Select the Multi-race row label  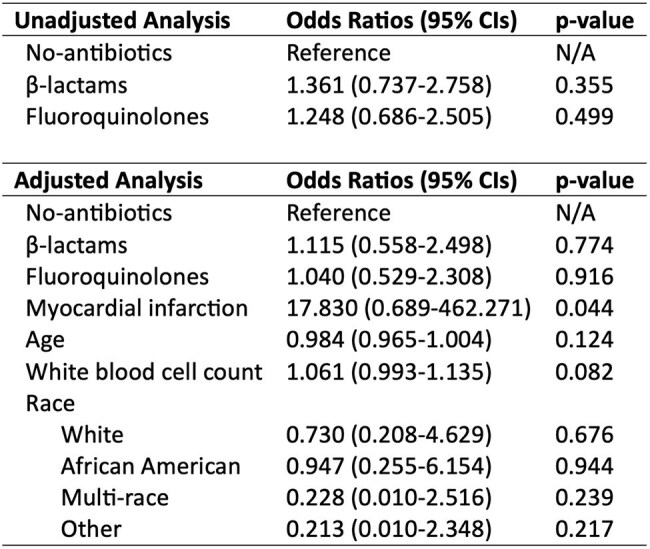[115, 498]
